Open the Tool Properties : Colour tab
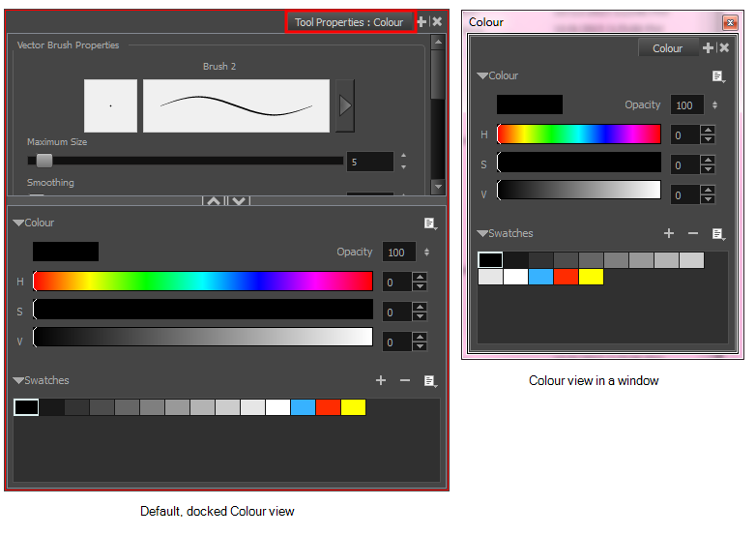This screenshot has height=535, width=756. pyautogui.click(x=350, y=22)
